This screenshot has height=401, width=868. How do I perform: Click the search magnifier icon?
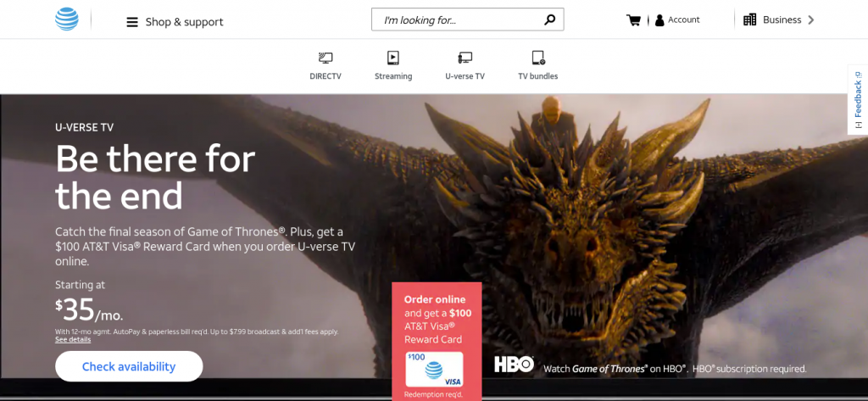tap(549, 19)
